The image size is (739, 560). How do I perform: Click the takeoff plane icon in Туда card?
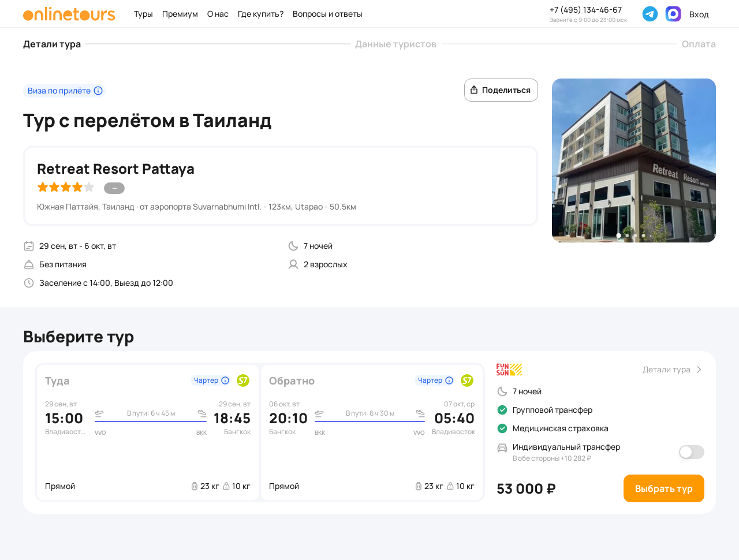pos(99,413)
